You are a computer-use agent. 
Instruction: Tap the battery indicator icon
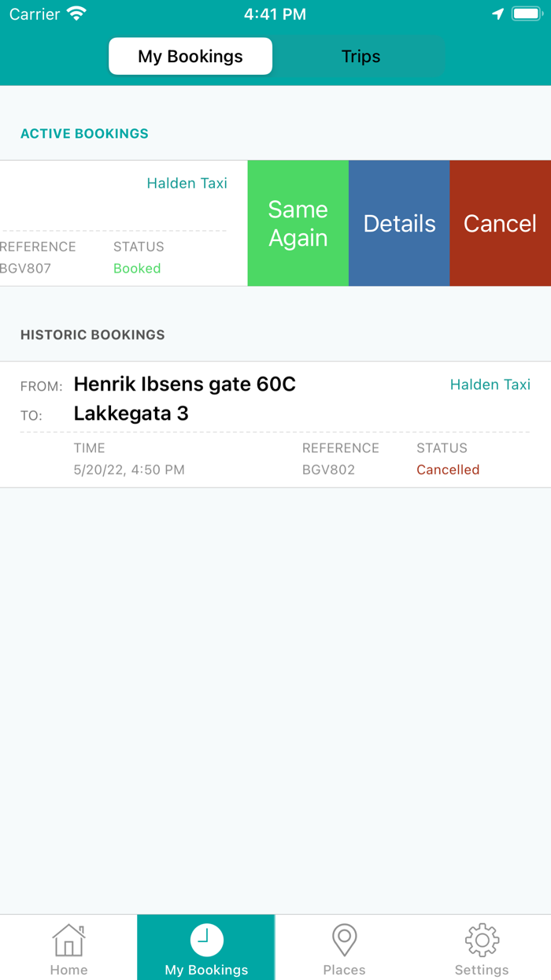click(526, 14)
